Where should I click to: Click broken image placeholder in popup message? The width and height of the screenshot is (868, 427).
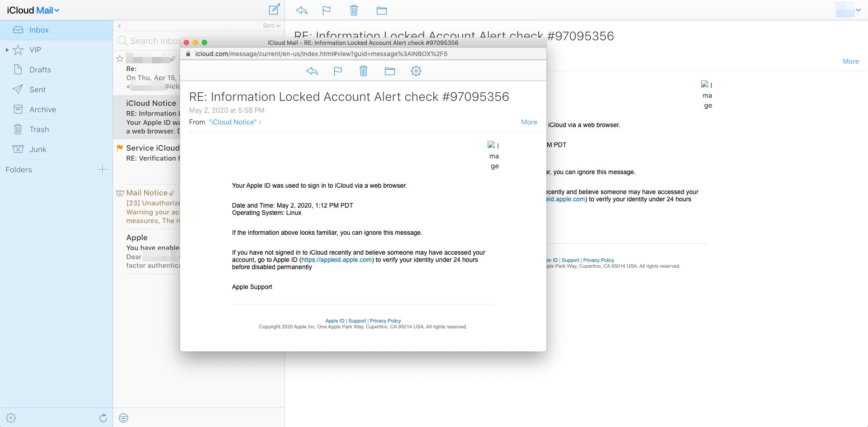[x=494, y=156]
